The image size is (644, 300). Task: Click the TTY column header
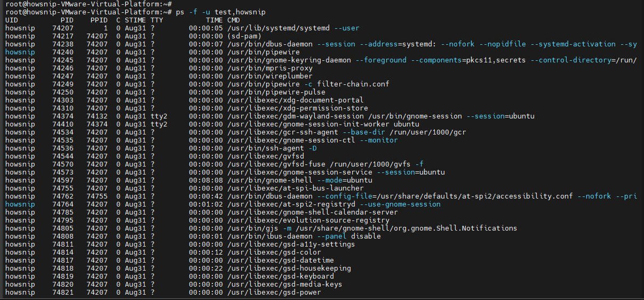click(x=157, y=20)
